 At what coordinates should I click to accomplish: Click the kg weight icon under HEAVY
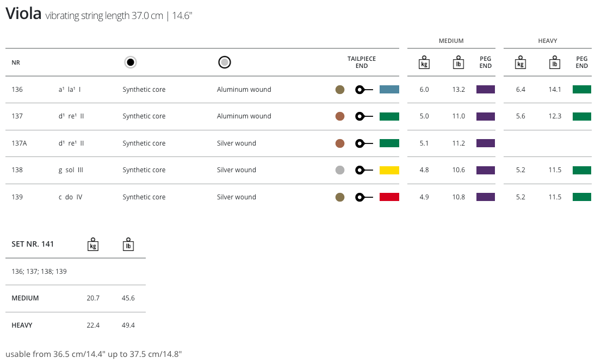point(520,62)
